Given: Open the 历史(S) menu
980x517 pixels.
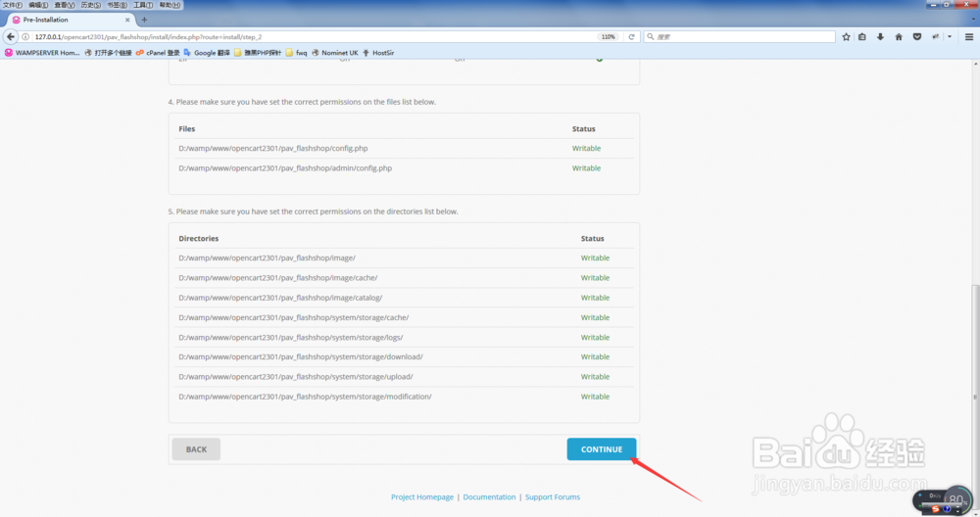Looking at the screenshot, I should (x=90, y=5).
